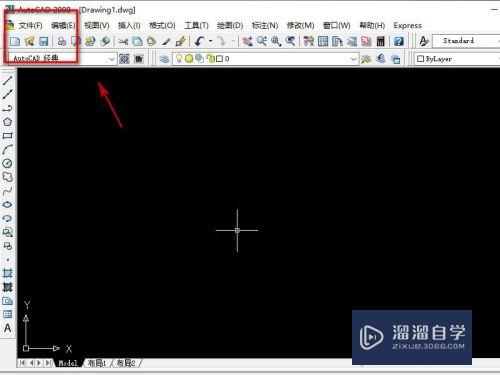The height and width of the screenshot is (375, 500).
Task: Select the Polygon draw tool
Action: [x=8, y=122]
